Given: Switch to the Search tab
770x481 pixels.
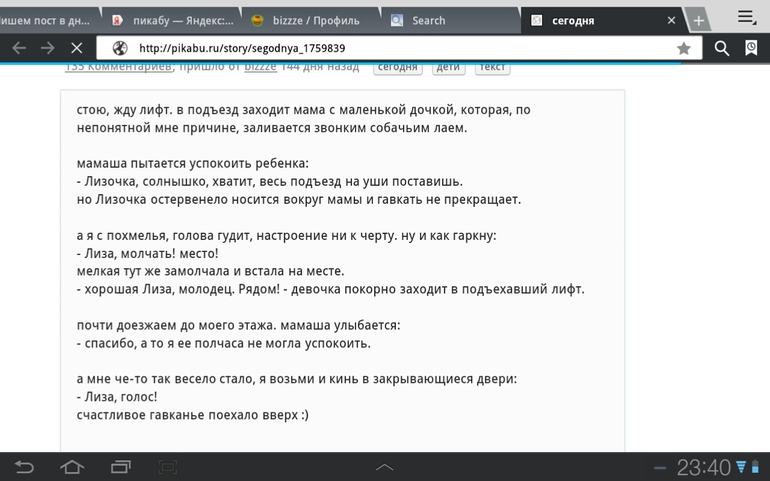Looking at the screenshot, I should pyautogui.click(x=451, y=21).
